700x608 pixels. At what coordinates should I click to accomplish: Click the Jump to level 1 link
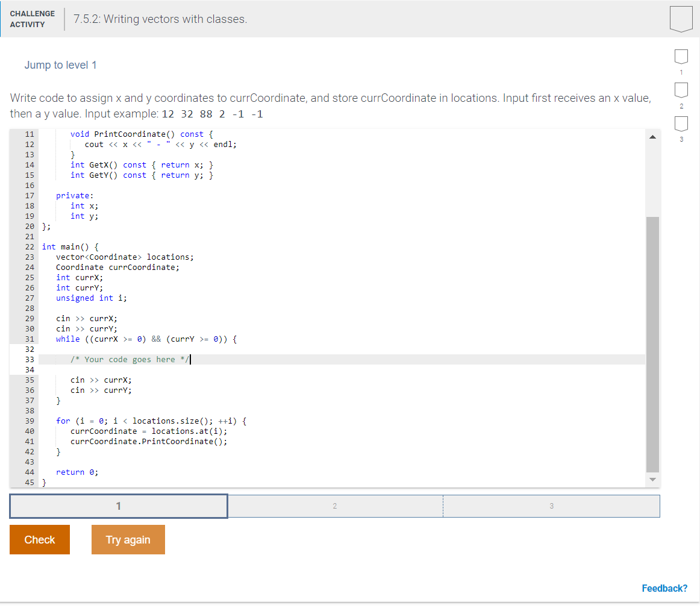coord(60,64)
